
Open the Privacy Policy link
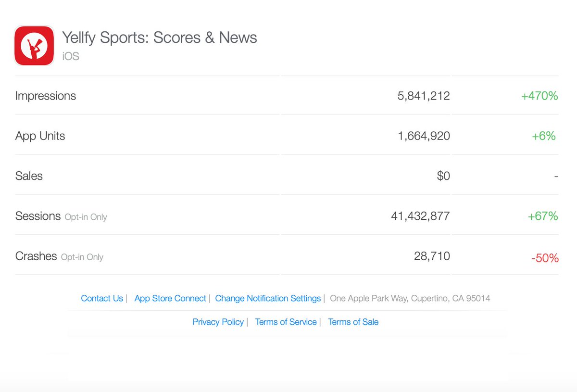click(x=218, y=322)
